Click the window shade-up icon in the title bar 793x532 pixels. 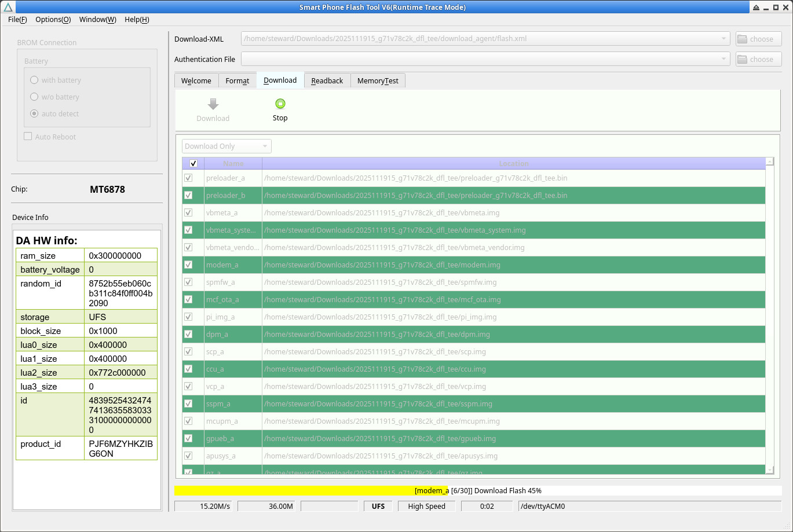pyautogui.click(x=756, y=8)
